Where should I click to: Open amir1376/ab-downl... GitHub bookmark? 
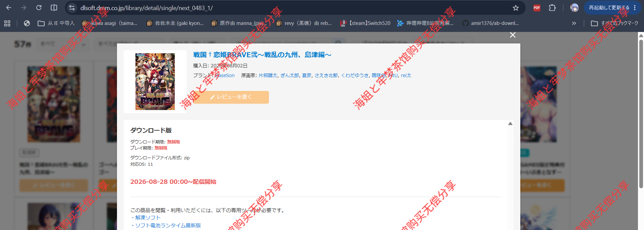[x=490, y=23]
